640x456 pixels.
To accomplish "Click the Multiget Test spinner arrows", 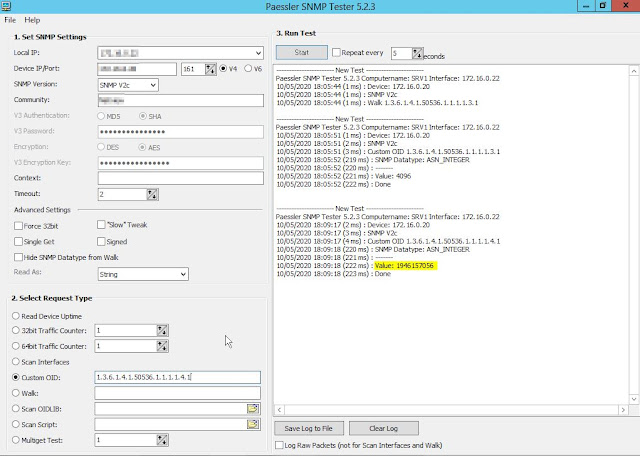I will click(x=162, y=440).
